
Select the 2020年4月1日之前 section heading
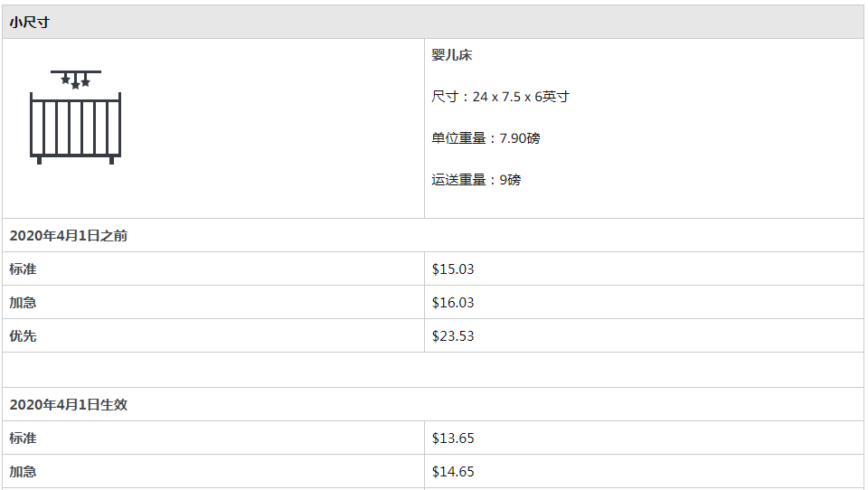tap(69, 236)
